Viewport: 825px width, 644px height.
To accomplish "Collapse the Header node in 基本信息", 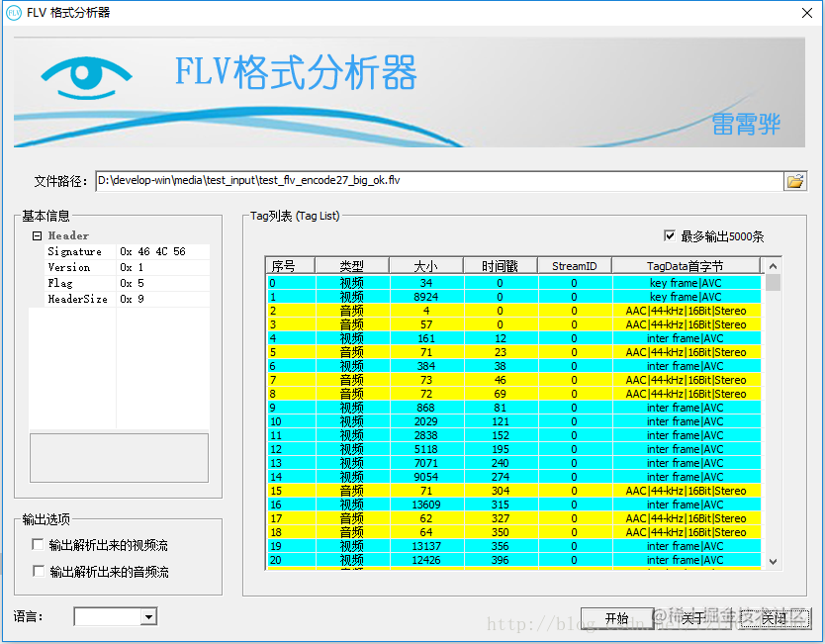I will click(x=36, y=235).
